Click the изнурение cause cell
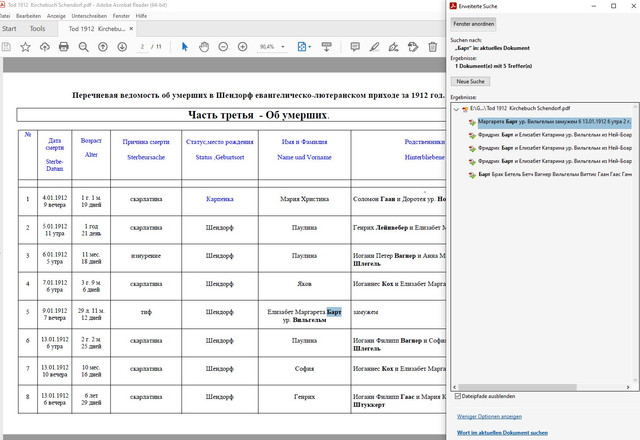Image resolution: width=640 pixels, height=440 pixels. tap(146, 256)
